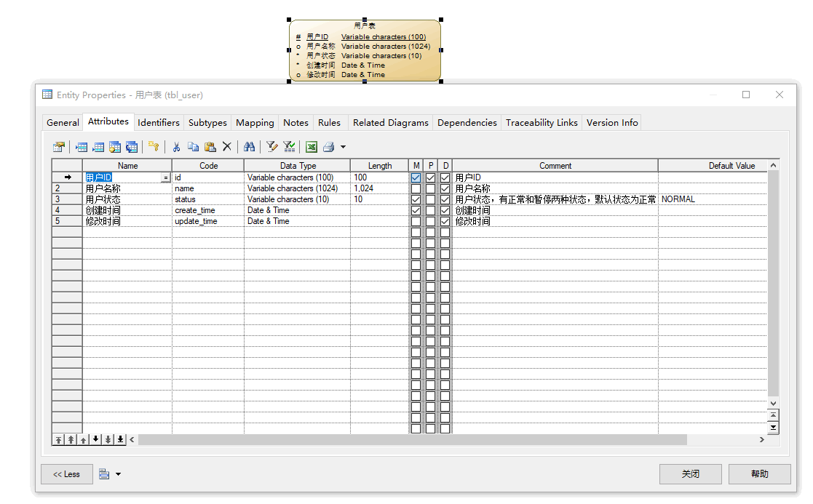This screenshot has width=813, height=504.
Task: Switch to the Identifiers tab
Action: 159,123
